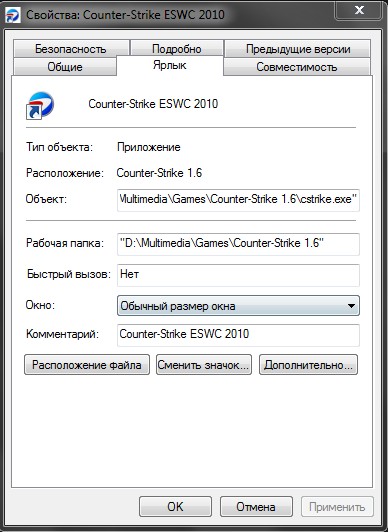Click the Применить apply button
The width and height of the screenshot is (388, 532).
point(337,507)
